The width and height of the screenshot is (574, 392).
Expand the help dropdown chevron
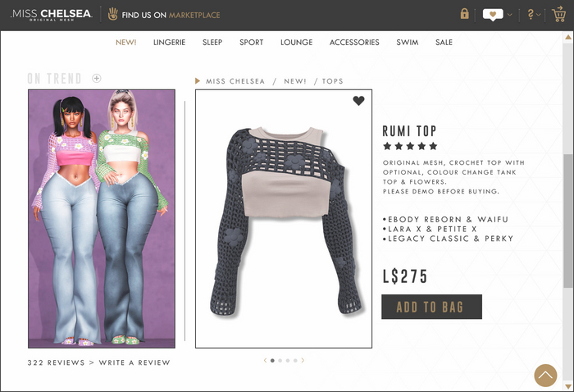point(539,15)
